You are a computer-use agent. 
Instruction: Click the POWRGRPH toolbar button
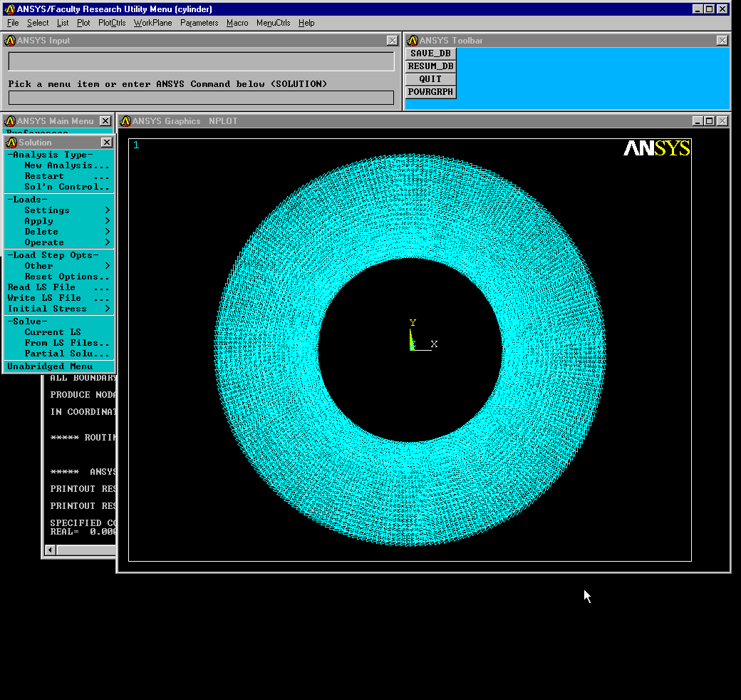(430, 92)
